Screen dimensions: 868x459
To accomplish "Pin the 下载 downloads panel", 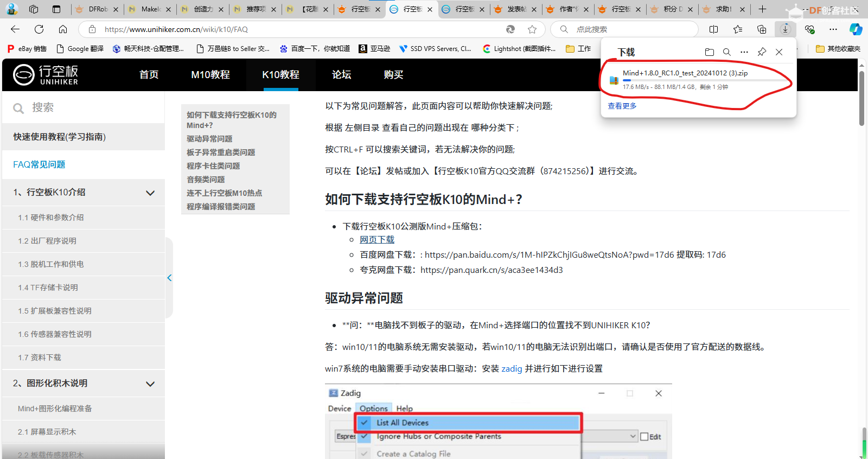I will point(762,52).
